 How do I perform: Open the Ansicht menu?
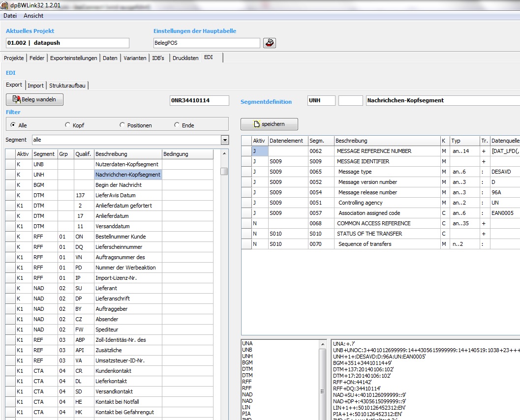click(33, 16)
